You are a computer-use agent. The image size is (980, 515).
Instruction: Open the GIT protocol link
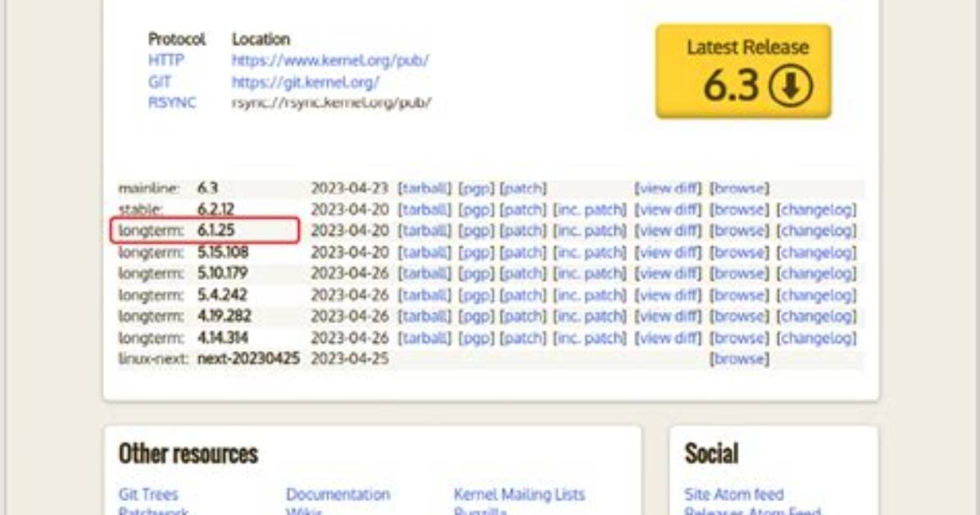click(x=160, y=82)
